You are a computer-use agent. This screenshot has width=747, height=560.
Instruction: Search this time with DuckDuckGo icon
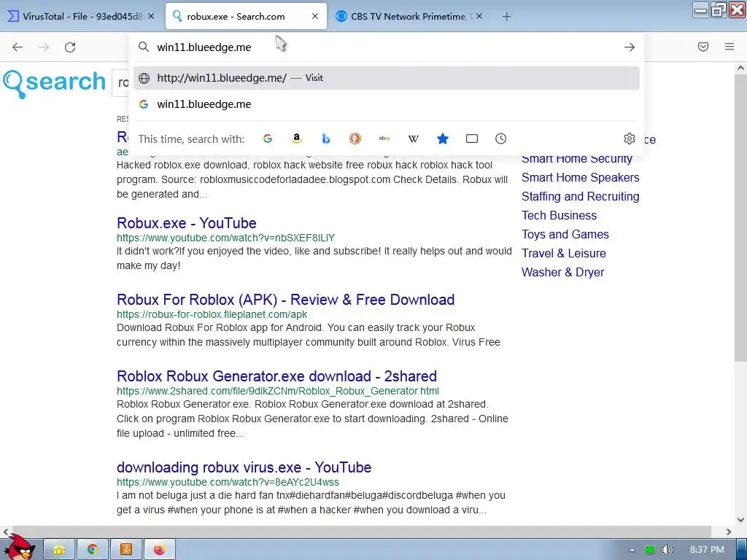[355, 139]
